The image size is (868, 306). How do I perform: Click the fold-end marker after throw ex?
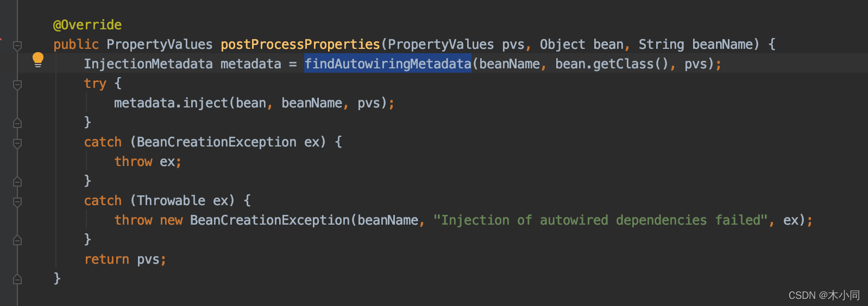click(17, 182)
